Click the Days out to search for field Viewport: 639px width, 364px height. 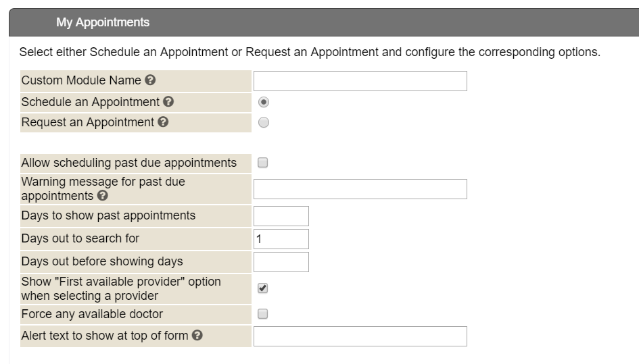281,239
